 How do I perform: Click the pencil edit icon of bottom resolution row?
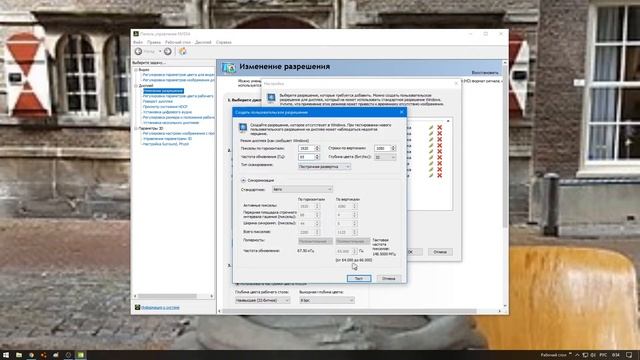431,175
